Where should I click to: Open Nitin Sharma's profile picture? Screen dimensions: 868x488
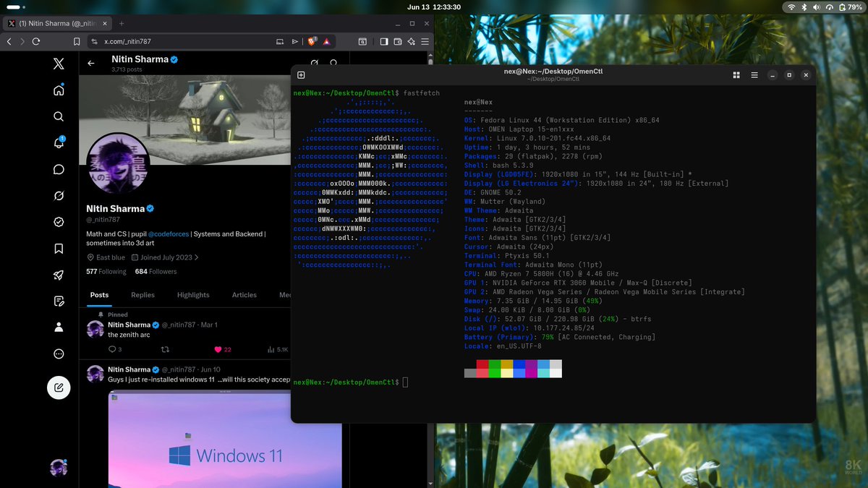pyautogui.click(x=118, y=163)
